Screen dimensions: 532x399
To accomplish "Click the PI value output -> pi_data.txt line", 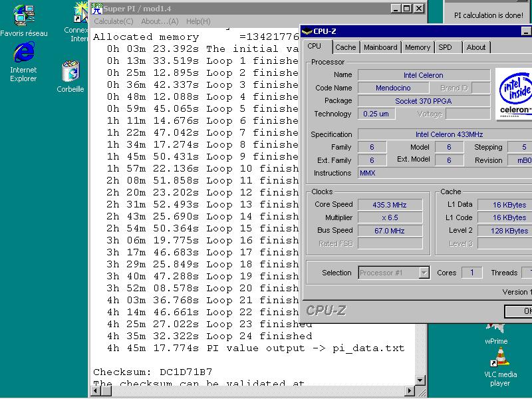I will click(256, 348).
